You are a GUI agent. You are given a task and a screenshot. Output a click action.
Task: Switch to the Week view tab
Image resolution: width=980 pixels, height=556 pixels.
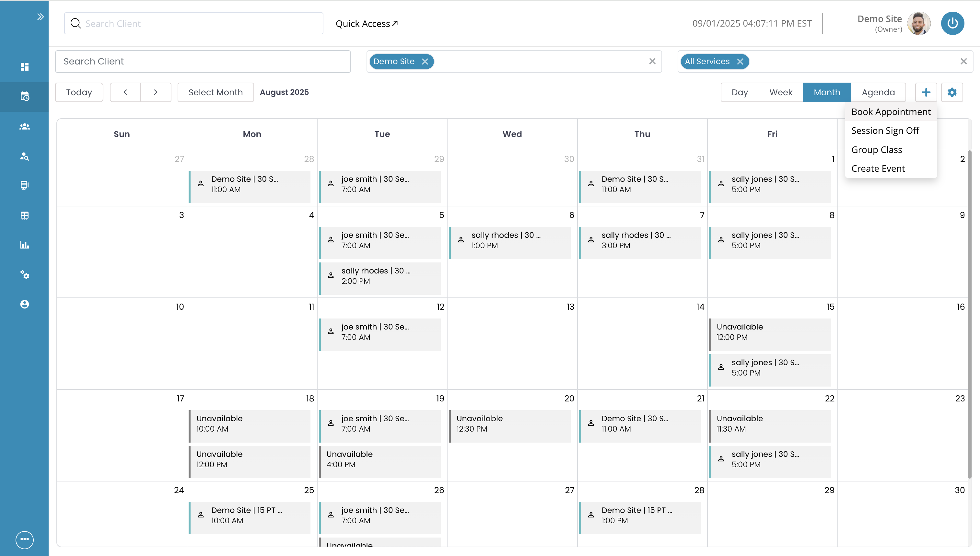point(781,92)
